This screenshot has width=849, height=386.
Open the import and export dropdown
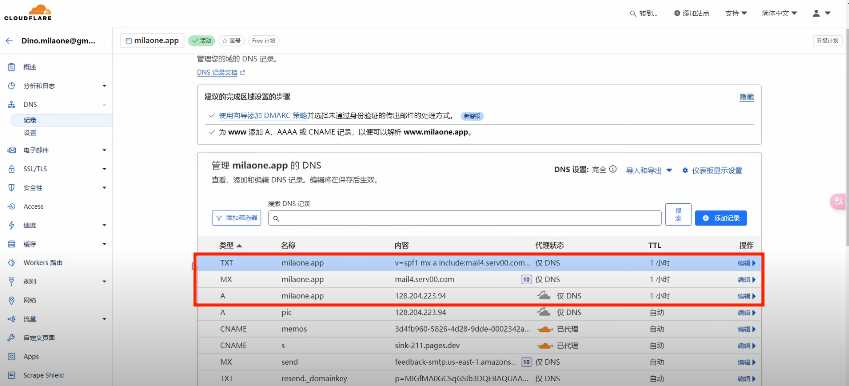coord(649,170)
